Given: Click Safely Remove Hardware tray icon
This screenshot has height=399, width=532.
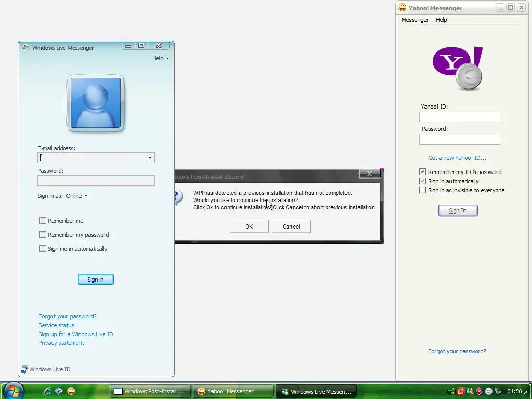Looking at the screenshot, I should pyautogui.click(x=498, y=391).
